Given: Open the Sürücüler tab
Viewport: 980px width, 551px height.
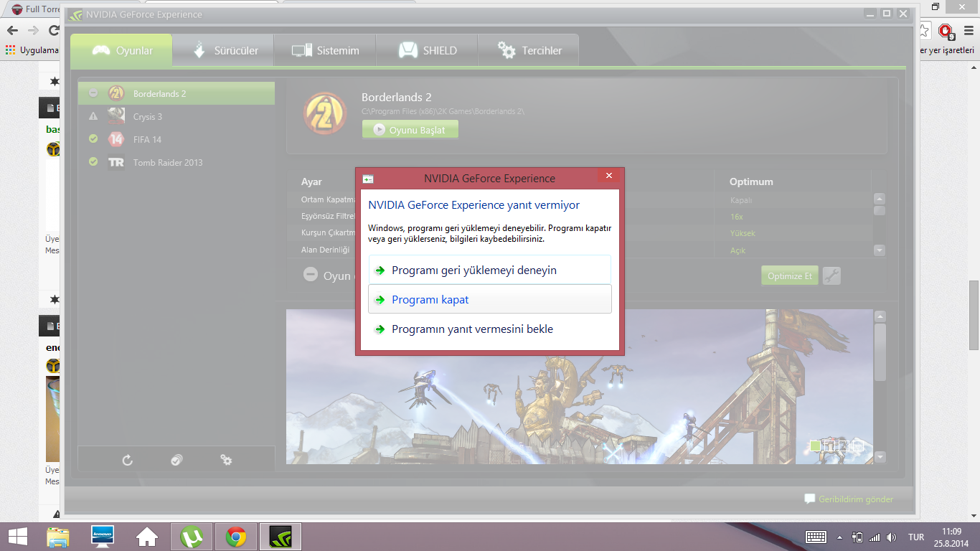Looking at the screenshot, I should 223,50.
